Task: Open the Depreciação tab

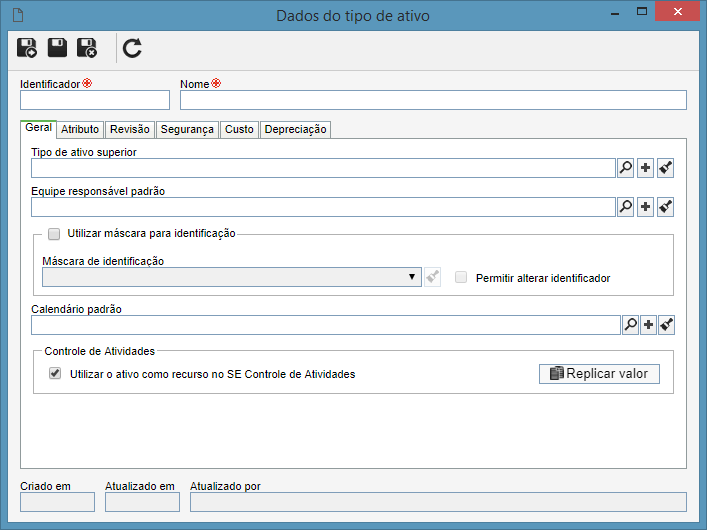Action: pos(295,129)
